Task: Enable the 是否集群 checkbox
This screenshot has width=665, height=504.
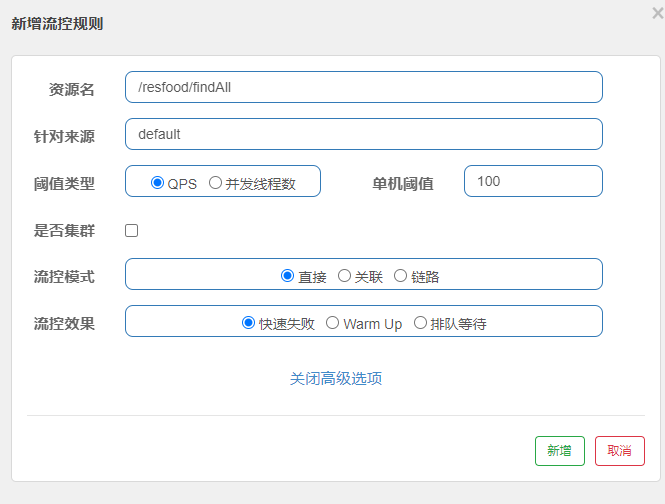Action: pos(131,231)
